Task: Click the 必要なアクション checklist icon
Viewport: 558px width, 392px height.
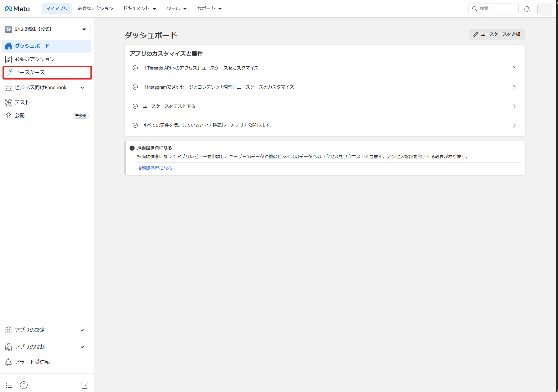Action: tap(8, 59)
